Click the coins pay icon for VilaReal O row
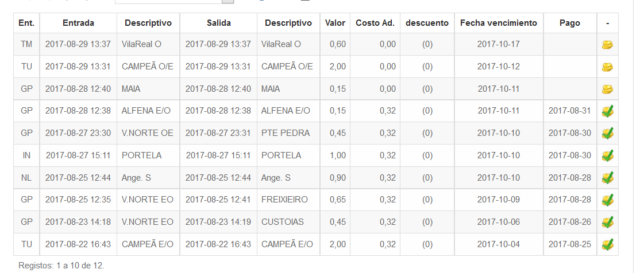Image resolution: width=644 pixels, height=273 pixels. pyautogui.click(x=607, y=45)
